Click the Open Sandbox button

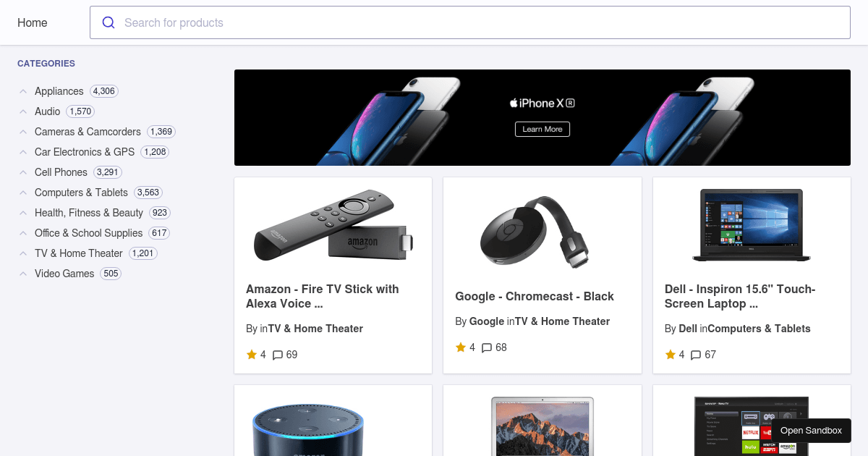[x=811, y=431]
